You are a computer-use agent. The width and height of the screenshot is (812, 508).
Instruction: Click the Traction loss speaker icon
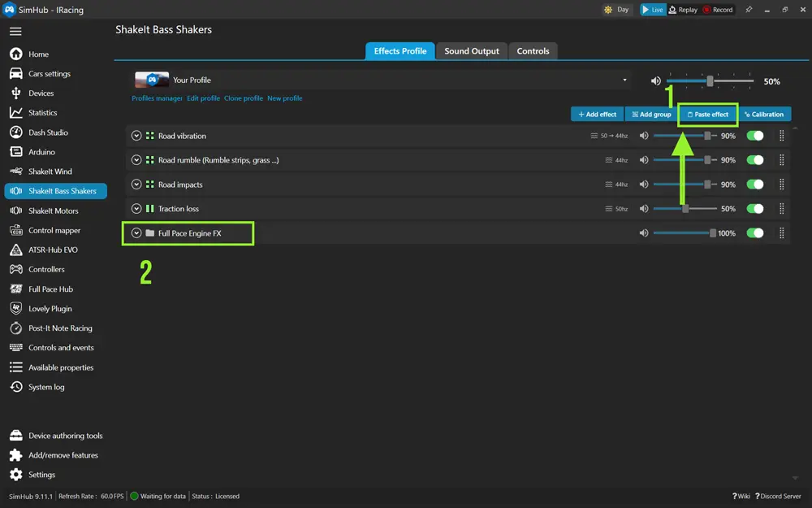pyautogui.click(x=644, y=209)
